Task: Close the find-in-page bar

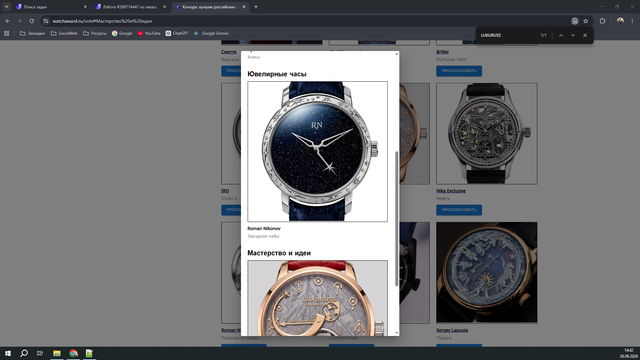Action: click(x=585, y=36)
